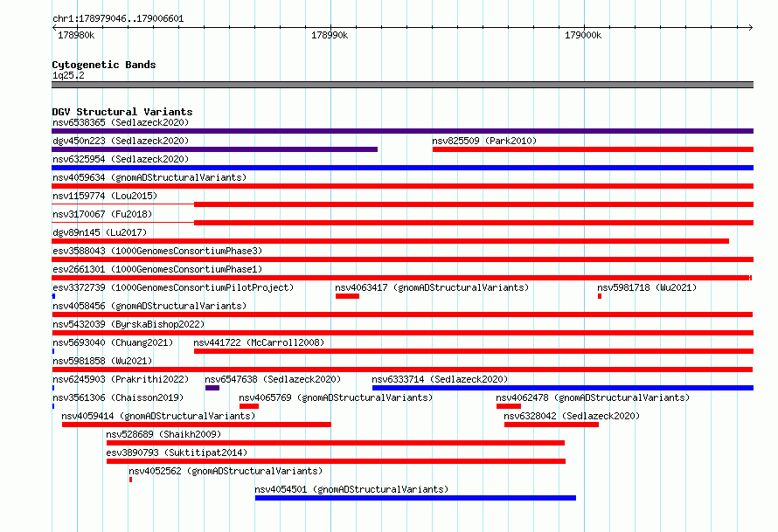The image size is (778, 532).
Task: Open the dgv450n223 (Sedlazeck2020) variant label
Action: [x=121, y=141]
